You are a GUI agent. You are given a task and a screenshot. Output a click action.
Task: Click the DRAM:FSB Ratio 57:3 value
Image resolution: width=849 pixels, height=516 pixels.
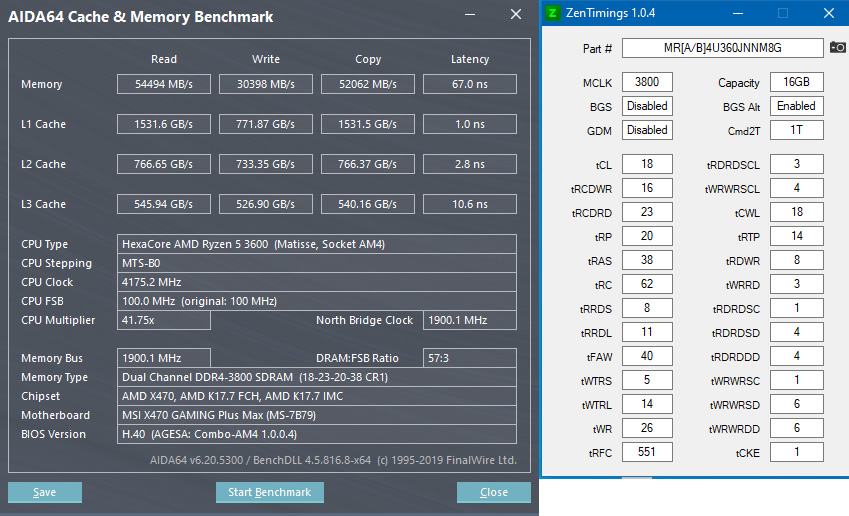coord(470,358)
